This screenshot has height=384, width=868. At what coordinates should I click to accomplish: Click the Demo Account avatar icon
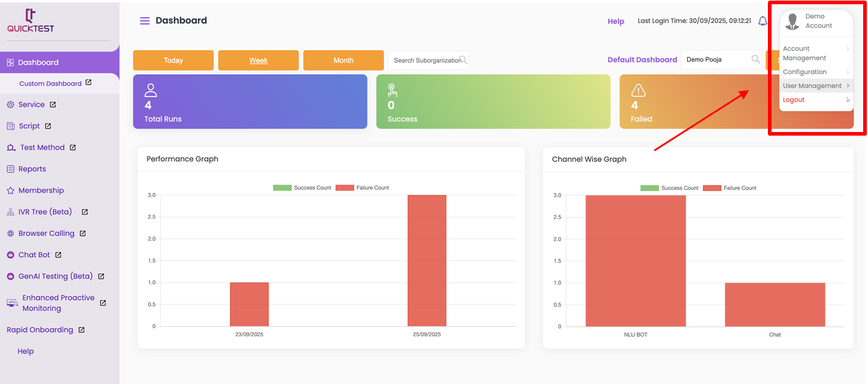(792, 22)
